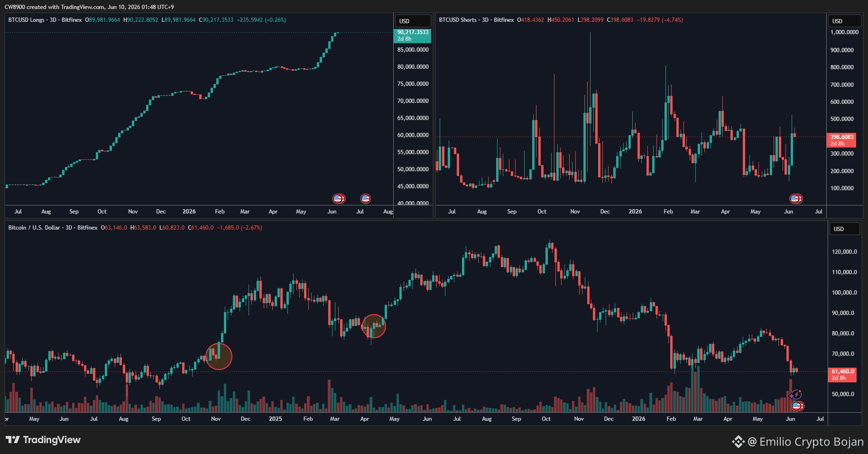Click the 2025 label on the Bitcoin chart time axis
Viewport: 868px width, 454px height.
point(275,419)
